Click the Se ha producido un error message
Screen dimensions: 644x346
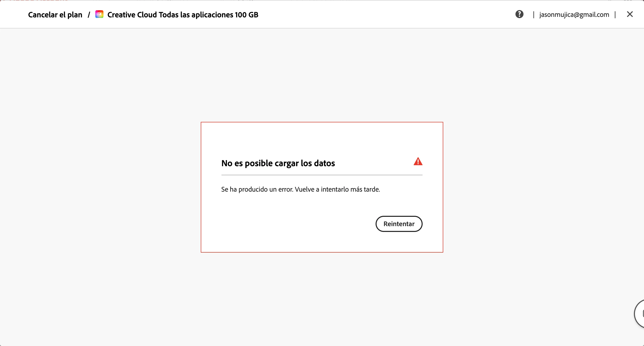pos(300,189)
